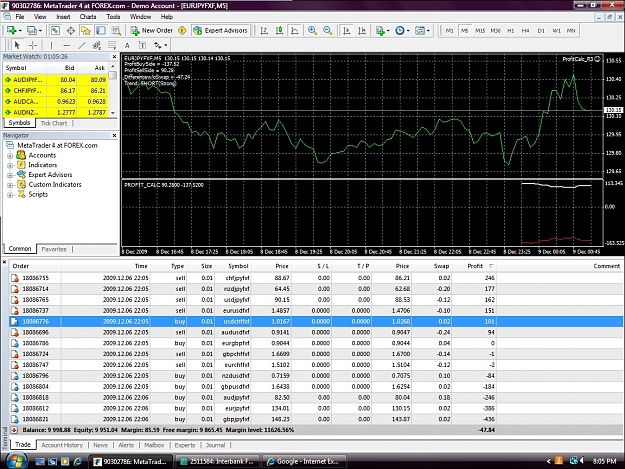Screen dimensions: 625x469
Task: Toggle the auto scroll chart button
Action: tap(347, 31)
